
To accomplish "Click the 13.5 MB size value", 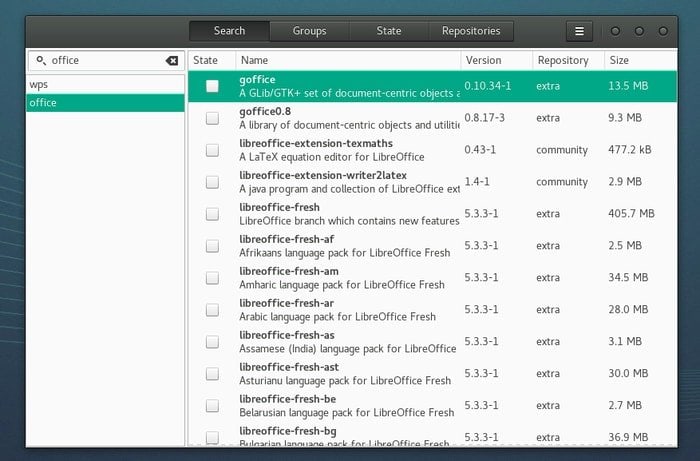I will 628,86.
